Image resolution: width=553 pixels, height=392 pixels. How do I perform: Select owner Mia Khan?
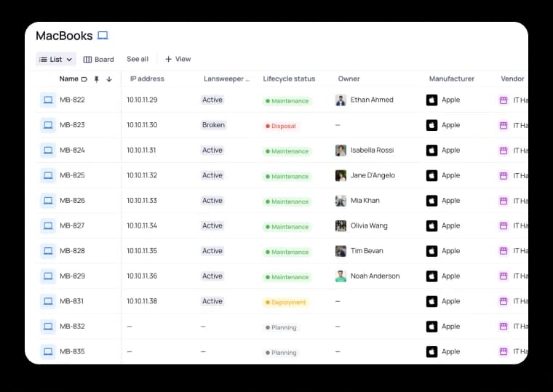click(x=365, y=200)
